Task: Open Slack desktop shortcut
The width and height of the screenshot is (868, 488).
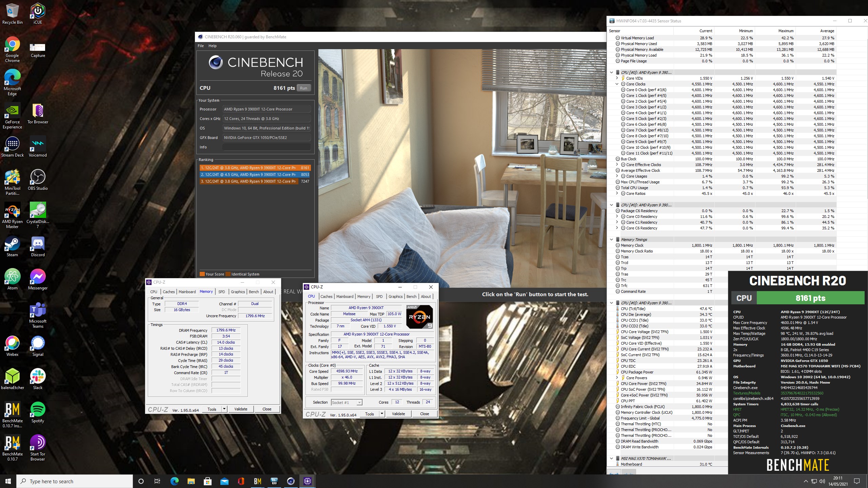Action: 38,379
